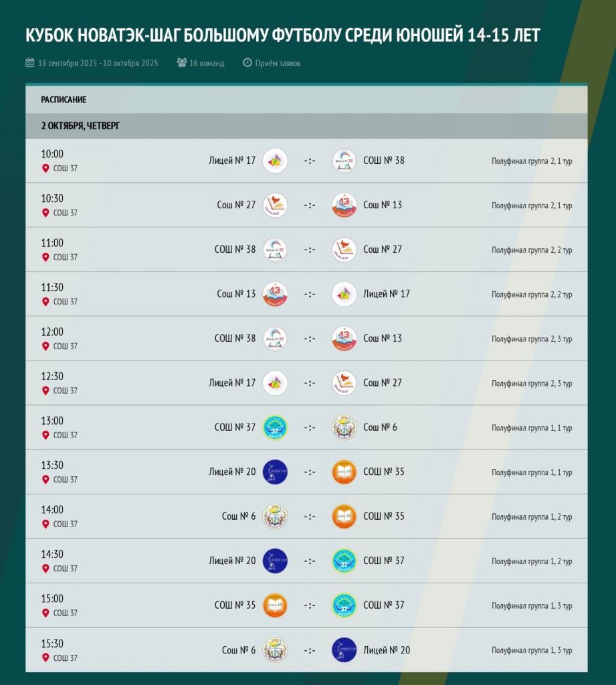This screenshot has width=616, height=685.
Task: Open the Расписание tab header
Action: (64, 100)
